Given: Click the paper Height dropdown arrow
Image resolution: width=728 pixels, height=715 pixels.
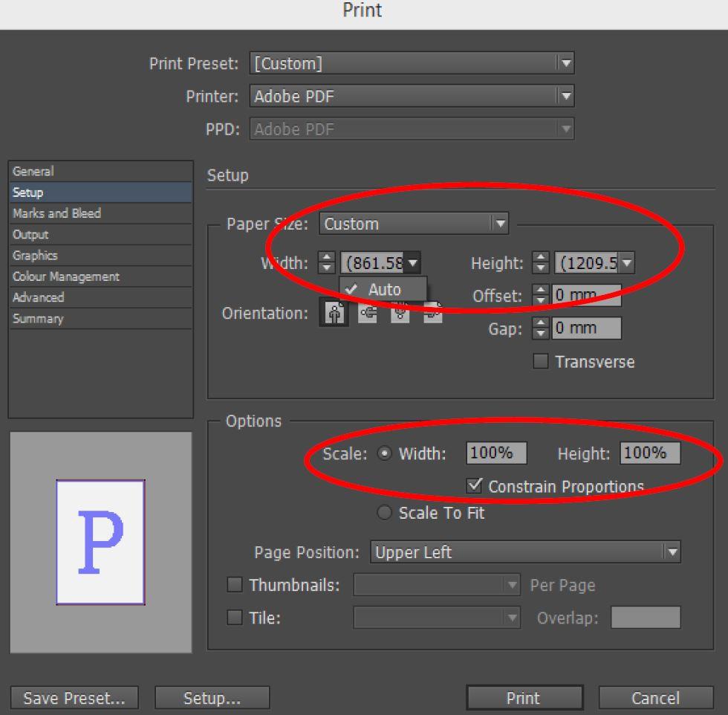Looking at the screenshot, I should point(626,263).
